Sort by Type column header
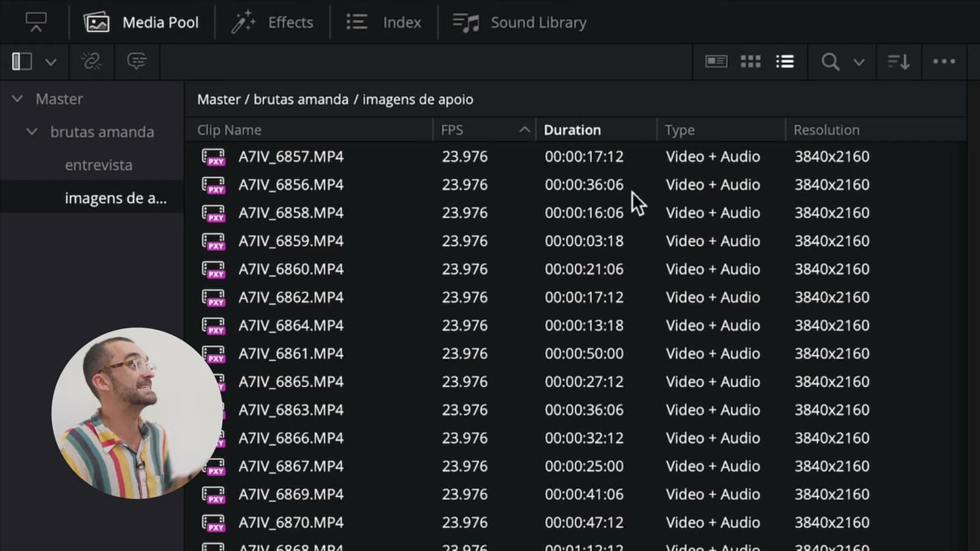Viewport: 980px width, 551px height. pyautogui.click(x=679, y=130)
